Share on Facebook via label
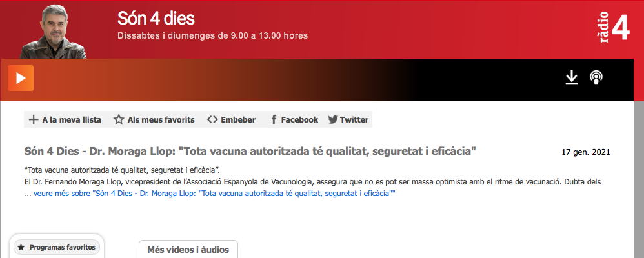This screenshot has height=258, width=644. coord(299,120)
